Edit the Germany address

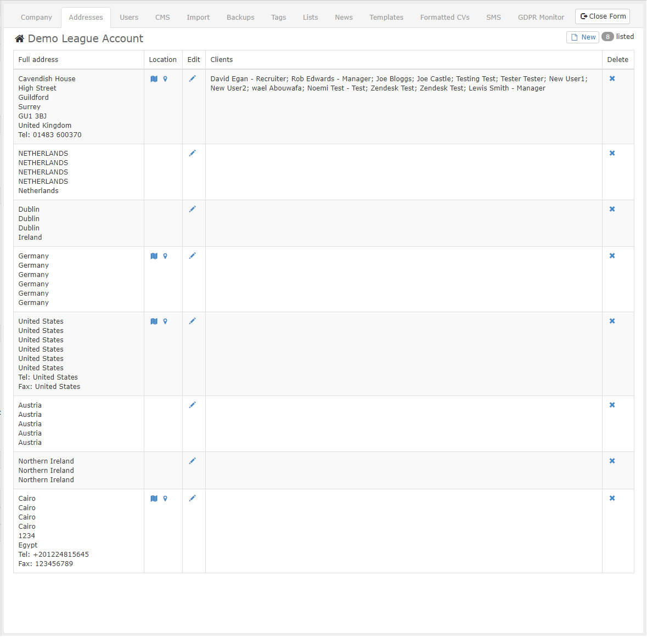(192, 256)
